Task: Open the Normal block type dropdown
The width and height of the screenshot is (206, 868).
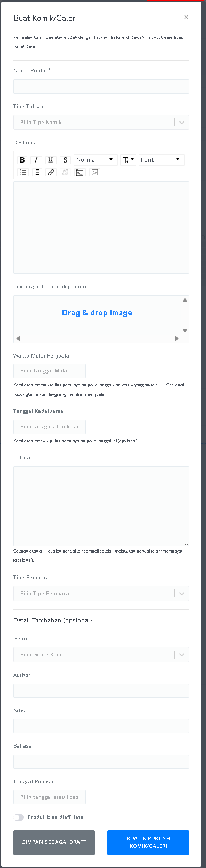Action: click(x=96, y=160)
